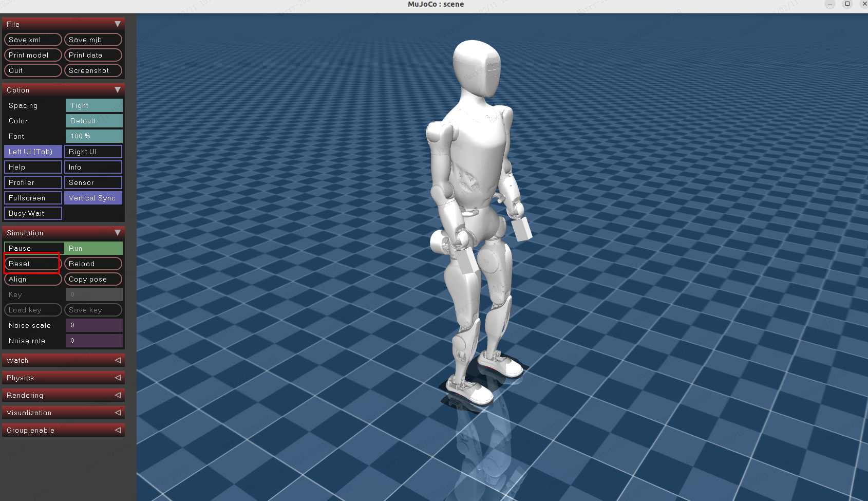This screenshot has height=501, width=868.
Task: Collapse the Option section arrow
Action: 117,90
